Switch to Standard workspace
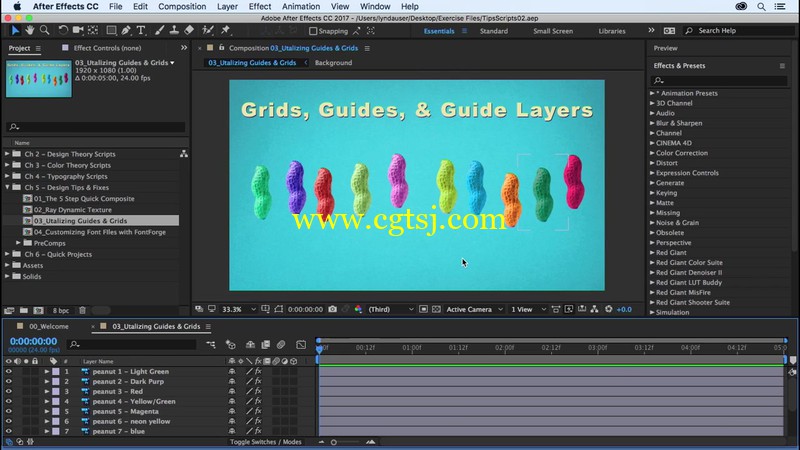The width and height of the screenshot is (800, 450). point(493,31)
